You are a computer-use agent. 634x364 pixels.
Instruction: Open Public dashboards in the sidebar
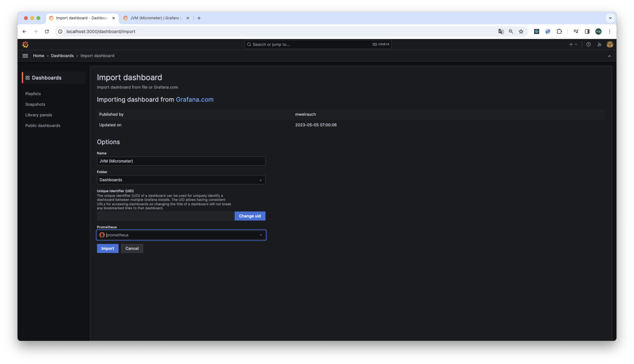43,126
